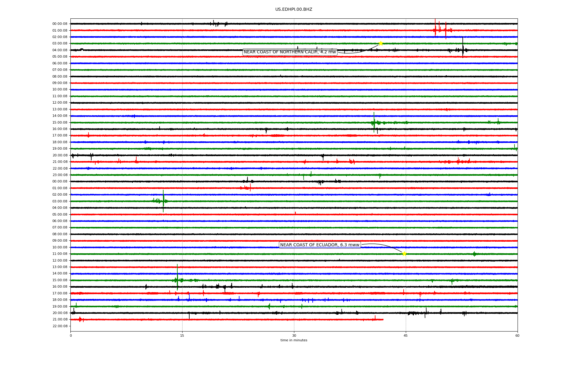Click the x-axis tick label 15

tap(182, 335)
